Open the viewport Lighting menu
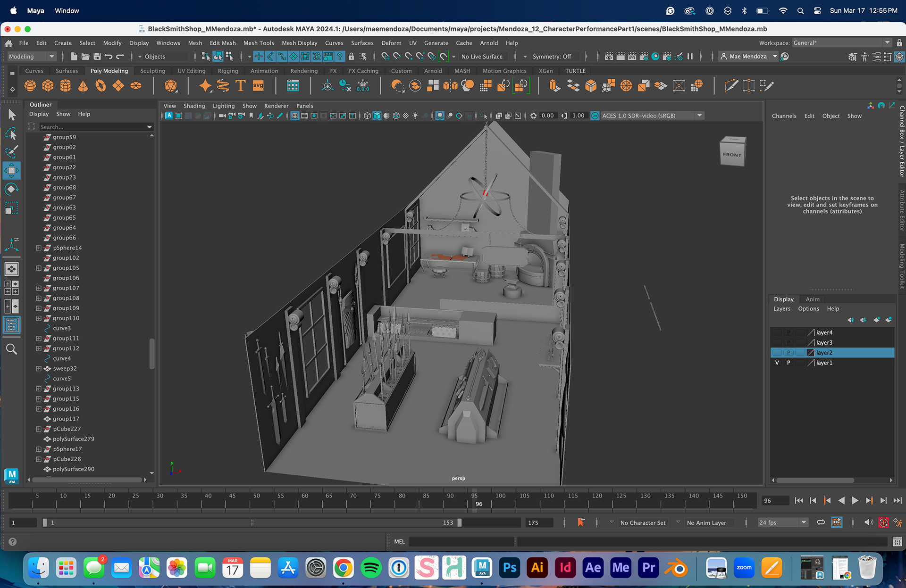This screenshot has width=906, height=588. point(224,106)
